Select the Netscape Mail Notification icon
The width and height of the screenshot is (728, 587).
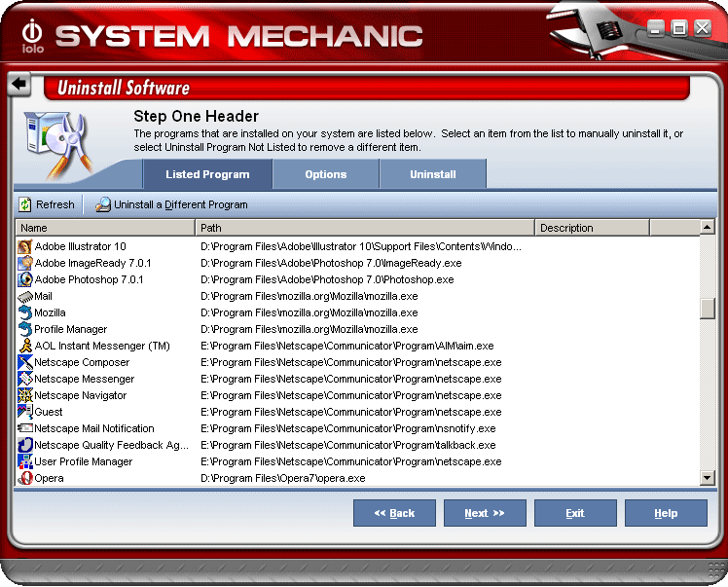[x=25, y=428]
